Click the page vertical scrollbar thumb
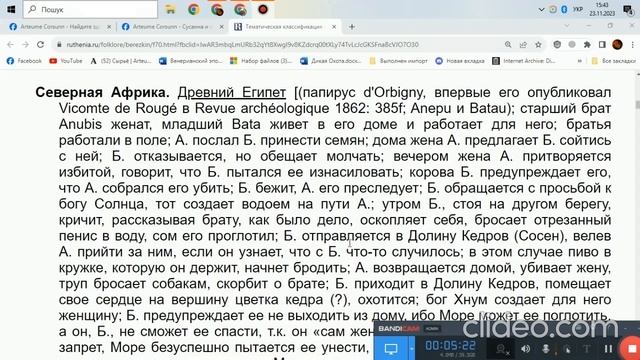Screen dimensions: 640x360 tap(637, 104)
